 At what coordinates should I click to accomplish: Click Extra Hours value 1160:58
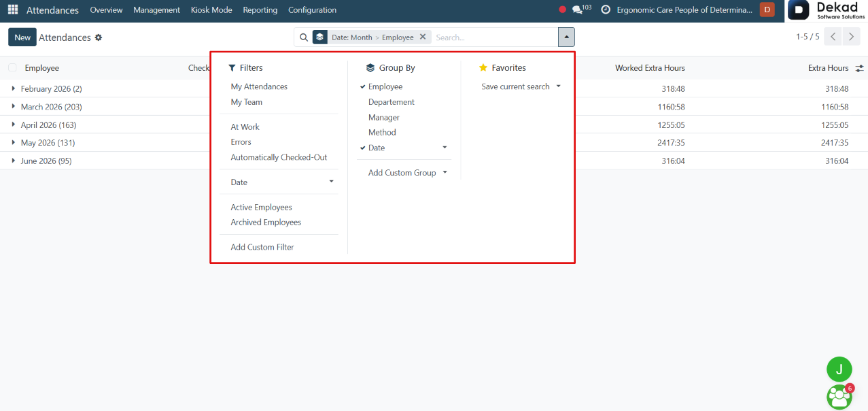point(835,107)
